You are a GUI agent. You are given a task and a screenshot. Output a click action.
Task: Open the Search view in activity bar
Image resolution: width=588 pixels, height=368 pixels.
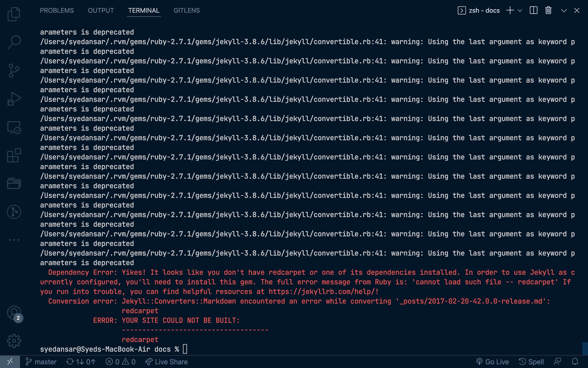click(14, 42)
